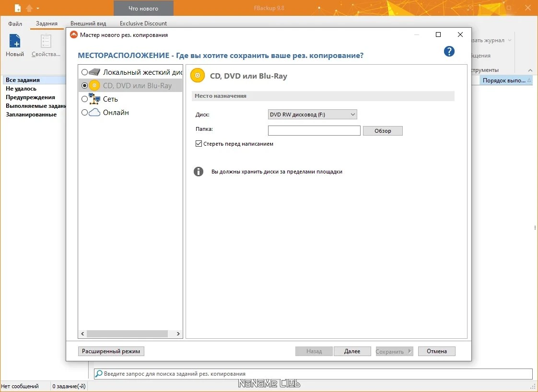Viewport: 538px width, 392px height.
Task: Select Не удалось filter in sidebar
Action: coord(21,89)
